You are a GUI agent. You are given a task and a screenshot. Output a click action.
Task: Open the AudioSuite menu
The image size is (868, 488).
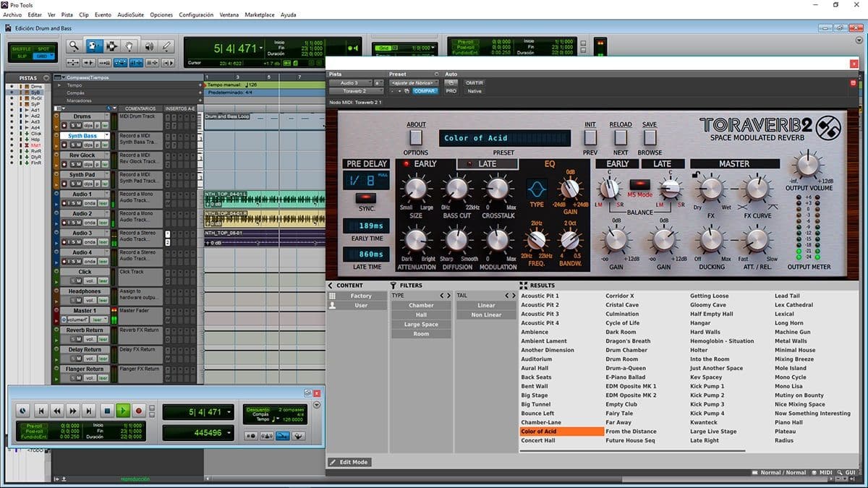point(130,14)
